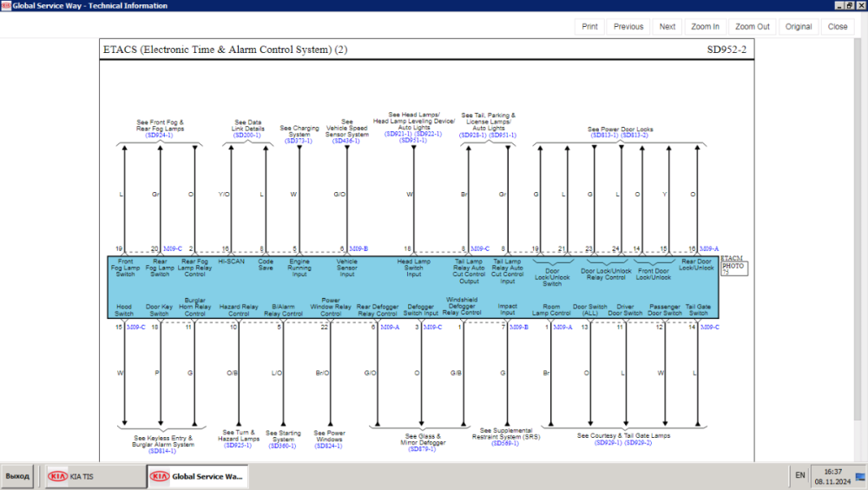Click M09-B connector beside Impact Input pin 7
Screen dimensions: 868x490
pyautogui.click(x=519, y=327)
